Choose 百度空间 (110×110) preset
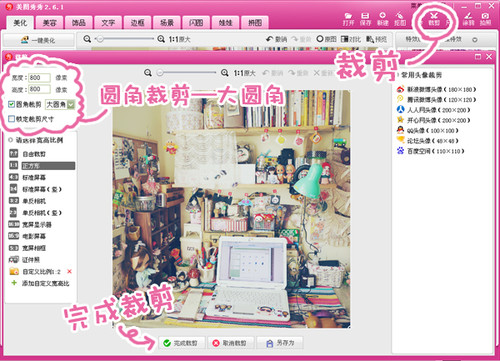500x361 pixels. click(x=430, y=151)
